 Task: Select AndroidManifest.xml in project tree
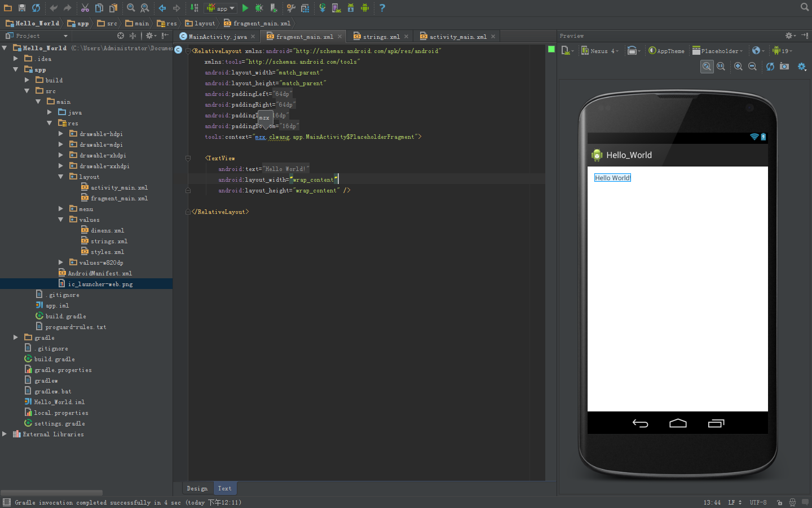100,273
